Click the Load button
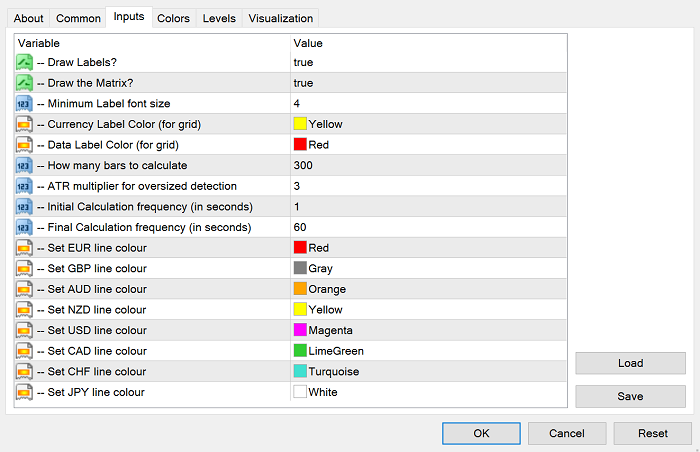 tap(630, 363)
